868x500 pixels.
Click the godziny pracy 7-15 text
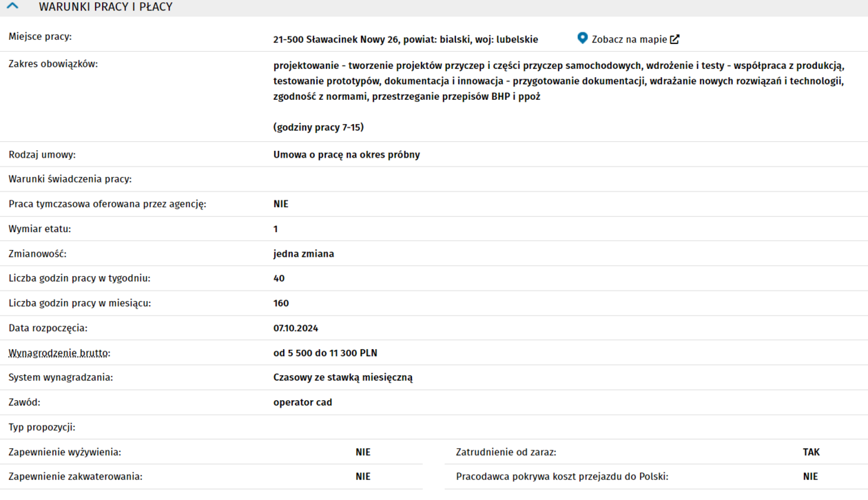[318, 127]
